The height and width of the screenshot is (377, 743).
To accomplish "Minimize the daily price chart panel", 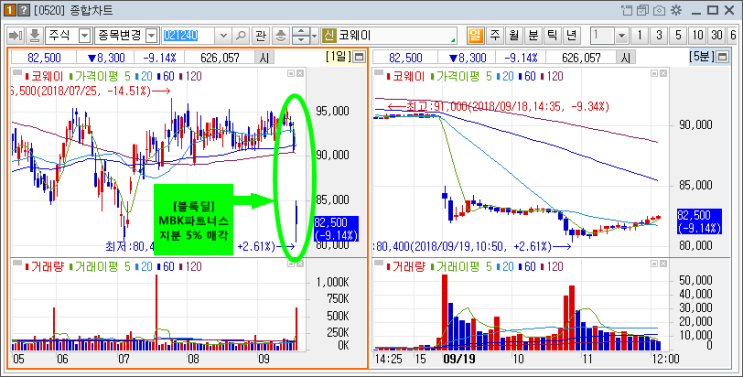I will [x=291, y=73].
